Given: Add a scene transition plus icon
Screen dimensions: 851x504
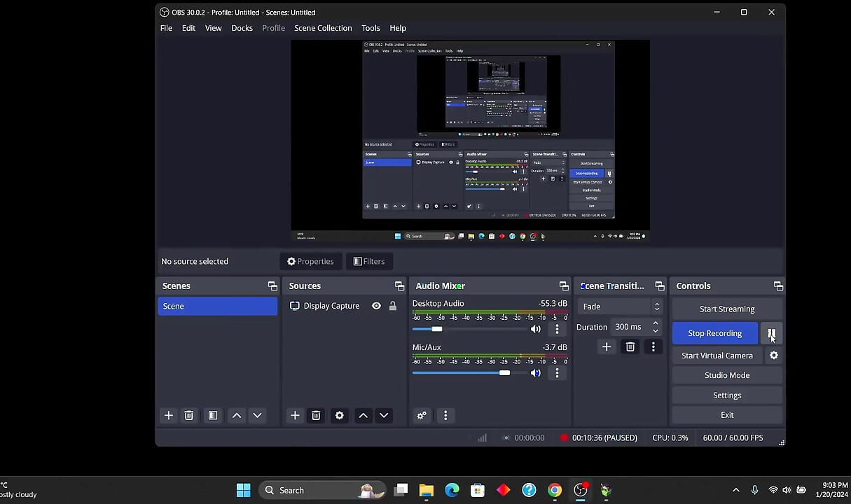Looking at the screenshot, I should click(x=607, y=346).
